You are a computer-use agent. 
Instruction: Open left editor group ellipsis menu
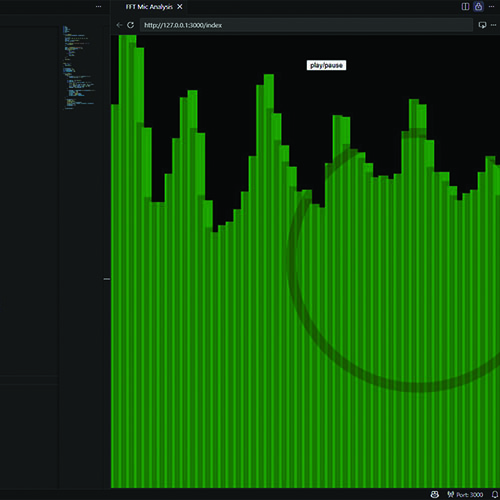(x=98, y=7)
